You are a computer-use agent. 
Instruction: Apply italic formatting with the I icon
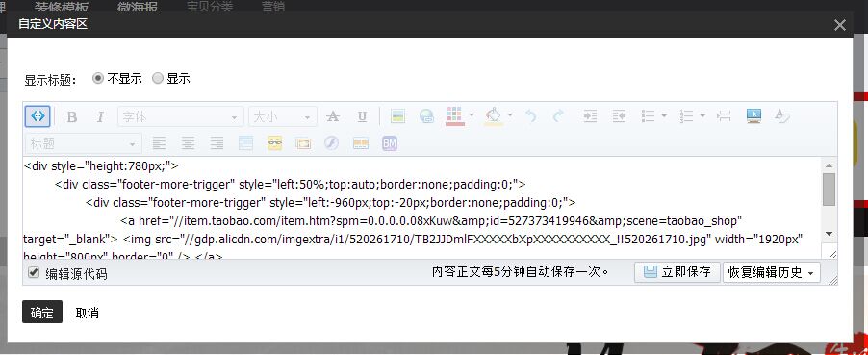[100, 116]
